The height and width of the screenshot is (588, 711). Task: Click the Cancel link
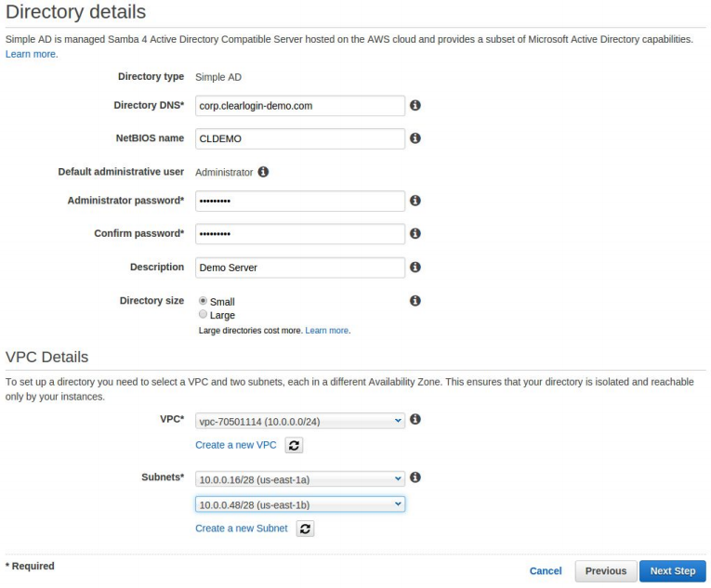(546, 571)
